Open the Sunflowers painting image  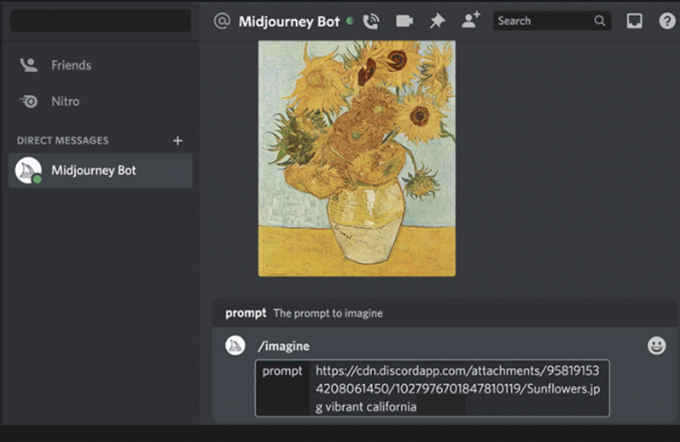(357, 158)
